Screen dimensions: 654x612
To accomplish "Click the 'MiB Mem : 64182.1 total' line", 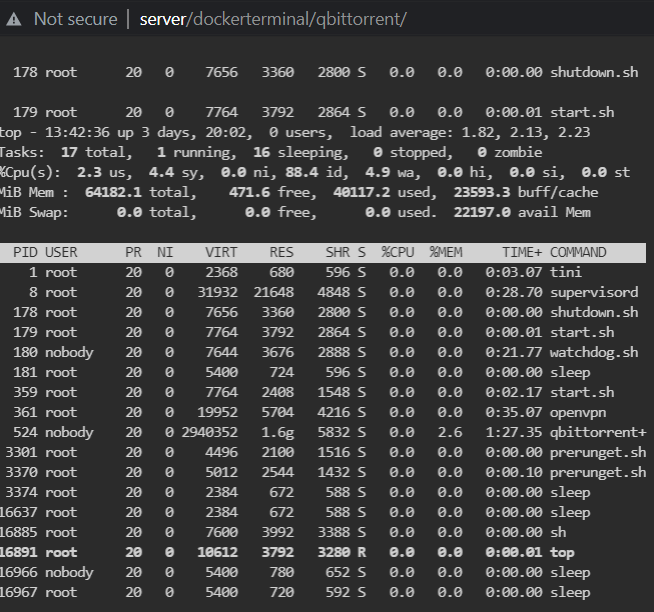I will [299, 192].
